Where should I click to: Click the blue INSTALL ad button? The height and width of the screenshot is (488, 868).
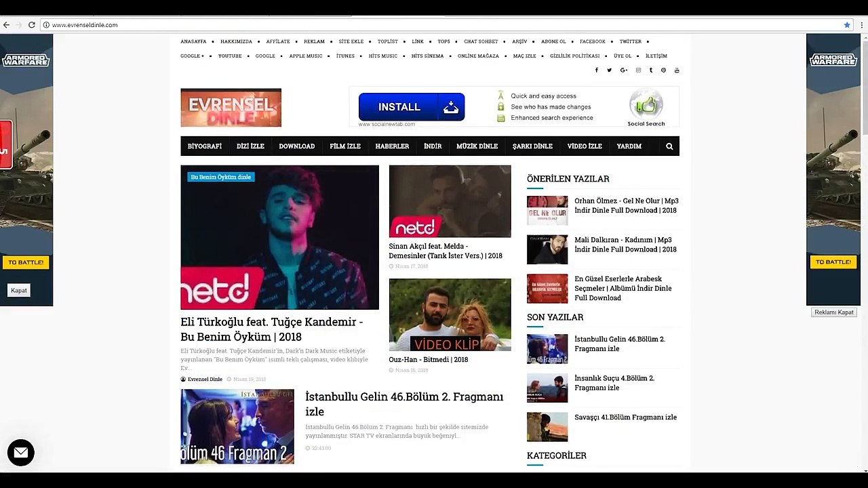coord(412,107)
